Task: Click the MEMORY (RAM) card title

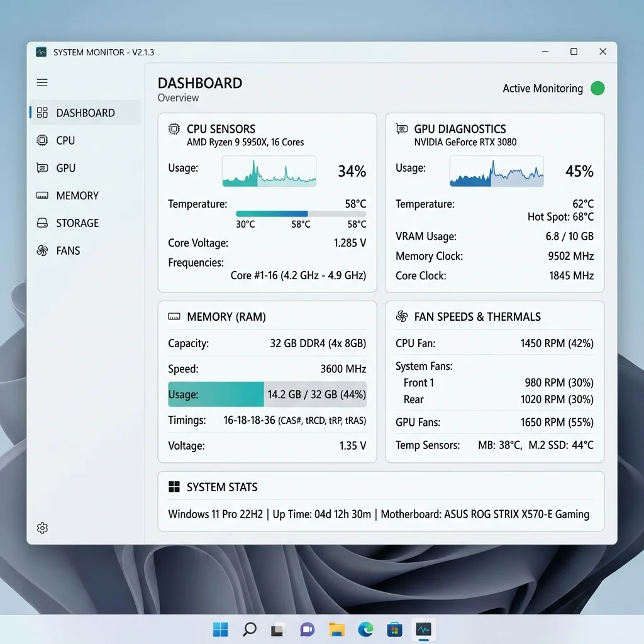Action: [x=226, y=317]
